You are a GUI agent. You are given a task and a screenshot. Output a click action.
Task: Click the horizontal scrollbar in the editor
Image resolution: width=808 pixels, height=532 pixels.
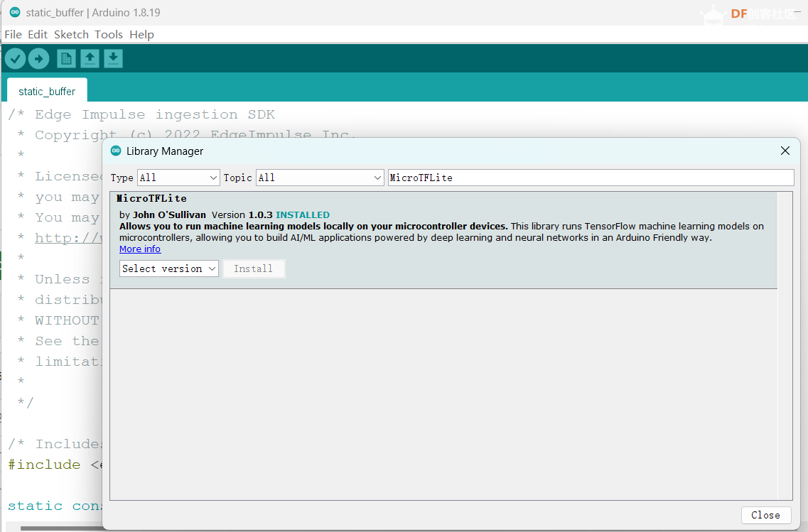click(62, 528)
